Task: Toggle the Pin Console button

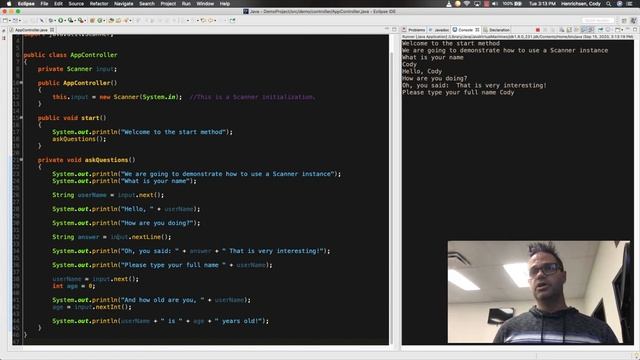Action: [x=600, y=29]
